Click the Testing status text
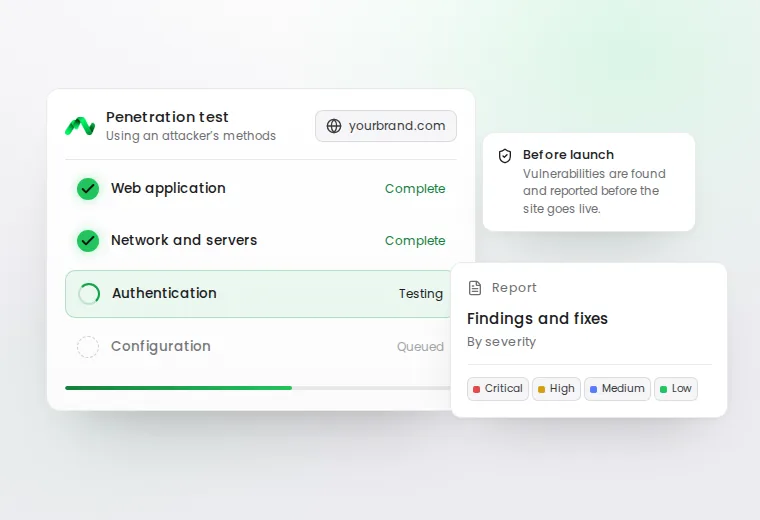Viewport: 760px width, 520px height. [421, 294]
